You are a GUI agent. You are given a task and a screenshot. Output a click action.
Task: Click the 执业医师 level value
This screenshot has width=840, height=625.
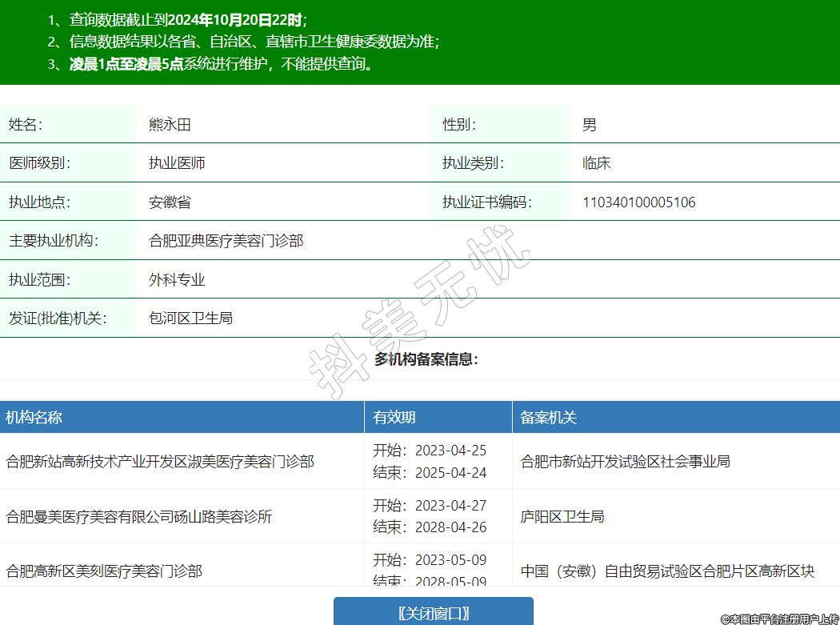177,163
